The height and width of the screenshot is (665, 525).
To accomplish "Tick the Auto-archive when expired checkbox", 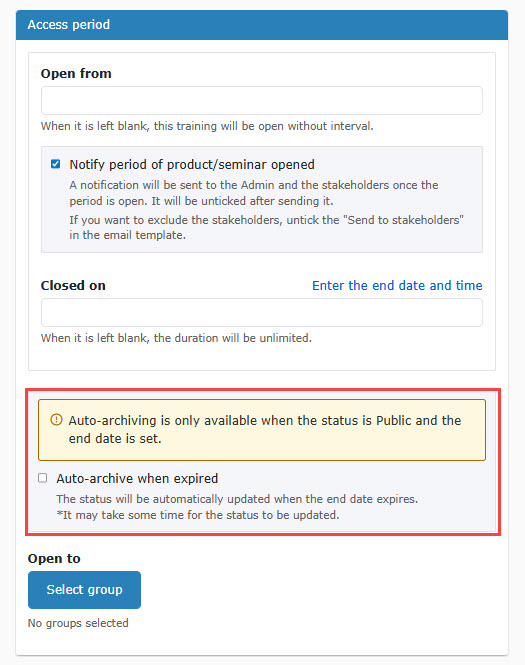I will pos(42,478).
